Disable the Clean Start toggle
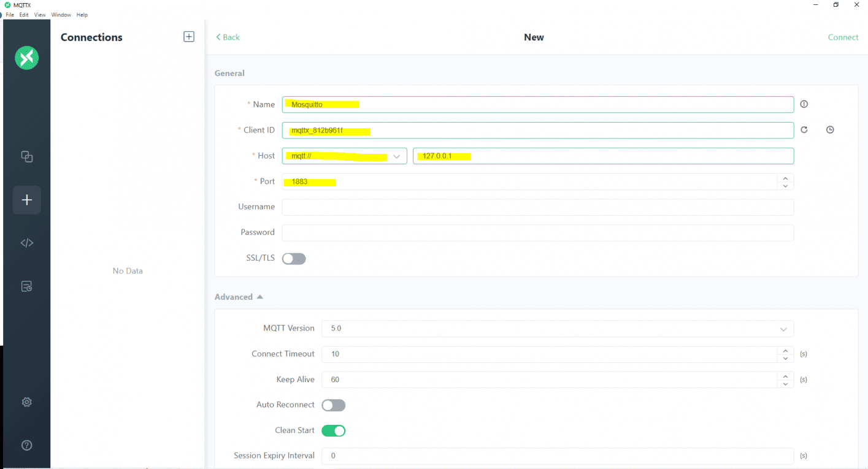This screenshot has height=469, width=868. pos(334,431)
